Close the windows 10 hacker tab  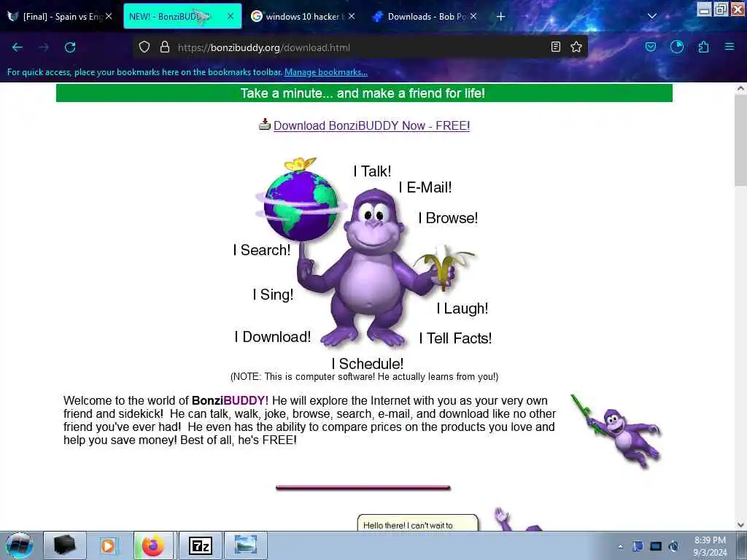352,16
